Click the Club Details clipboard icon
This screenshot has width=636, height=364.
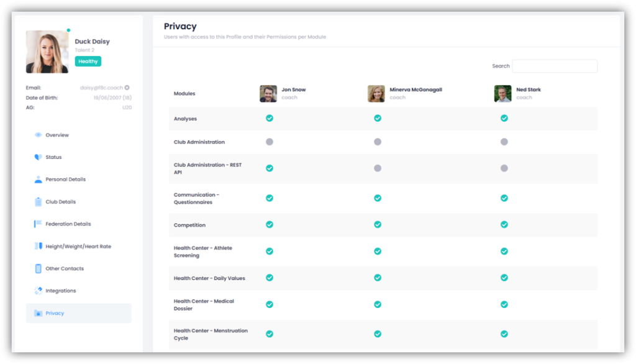[39, 202]
